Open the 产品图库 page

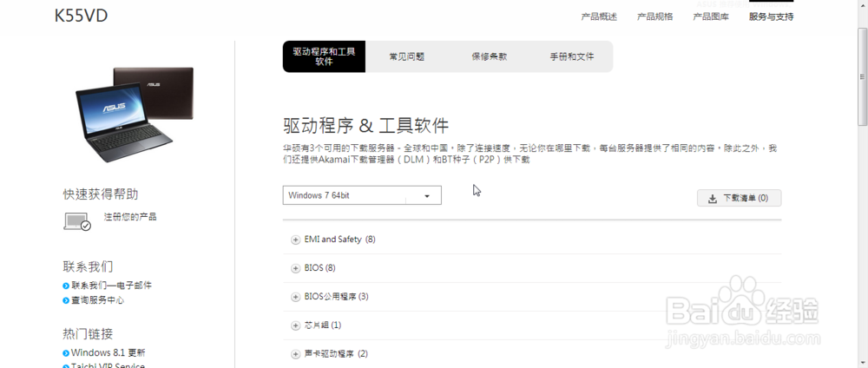(711, 16)
